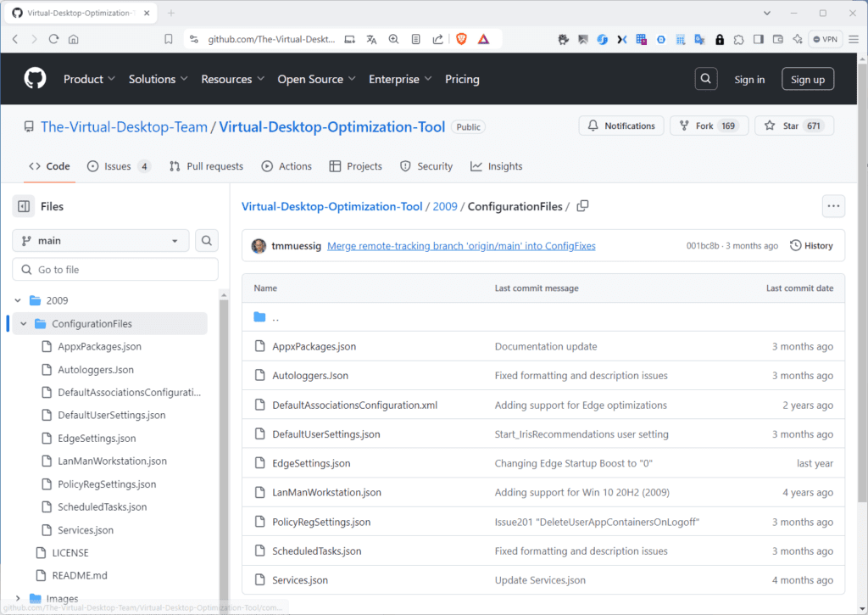Expand the Resources dropdown

point(232,79)
